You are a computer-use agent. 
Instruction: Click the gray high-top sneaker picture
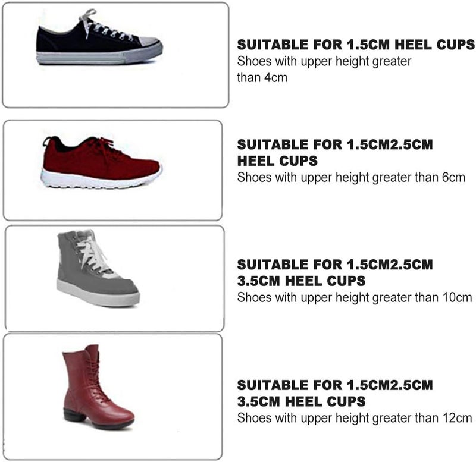[x=98, y=268]
